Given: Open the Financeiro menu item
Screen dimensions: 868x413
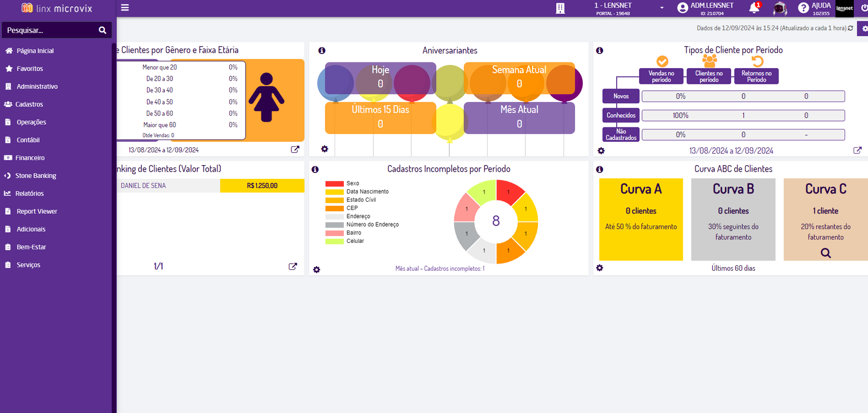Looking at the screenshot, I should click(30, 158).
